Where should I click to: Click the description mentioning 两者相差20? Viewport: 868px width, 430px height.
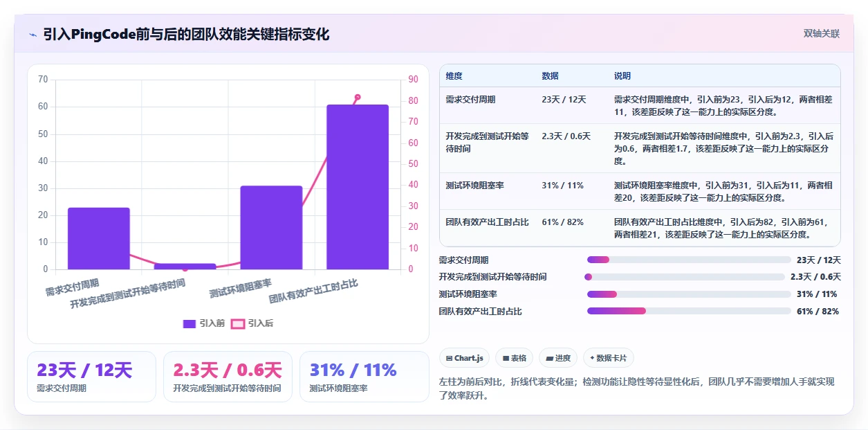pos(723,192)
